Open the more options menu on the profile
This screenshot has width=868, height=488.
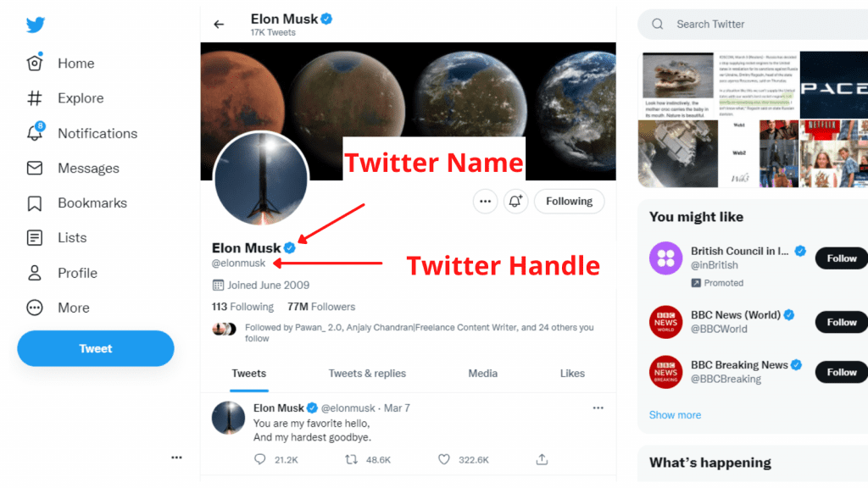coord(485,201)
